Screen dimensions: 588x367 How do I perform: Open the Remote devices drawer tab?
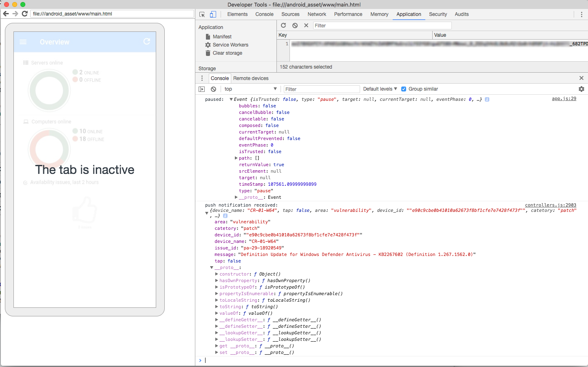251,78
